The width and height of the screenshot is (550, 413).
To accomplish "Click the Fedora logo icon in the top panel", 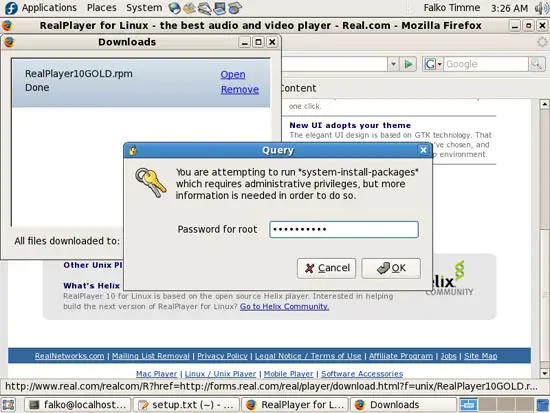I will [11, 8].
